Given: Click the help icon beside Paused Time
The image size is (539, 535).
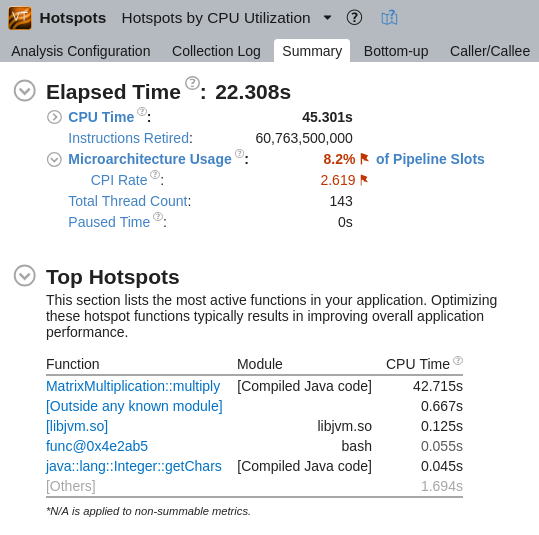Looking at the screenshot, I should point(158,217).
